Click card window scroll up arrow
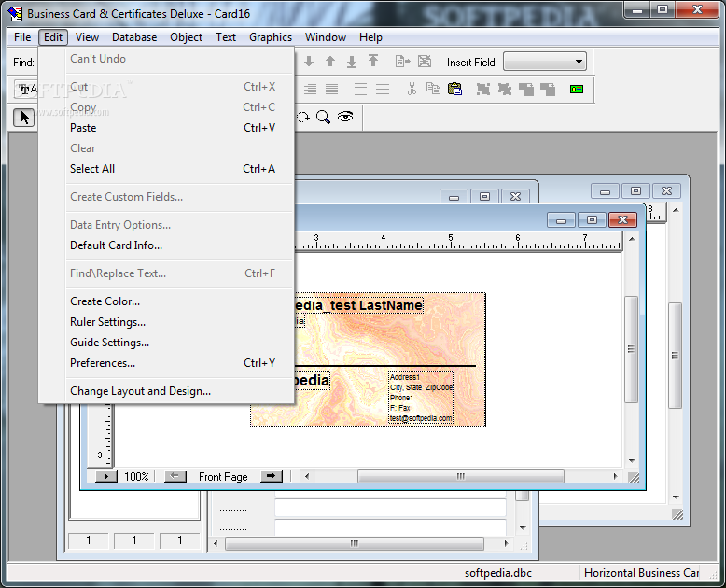Screen dimensions: 726x588 [632, 239]
